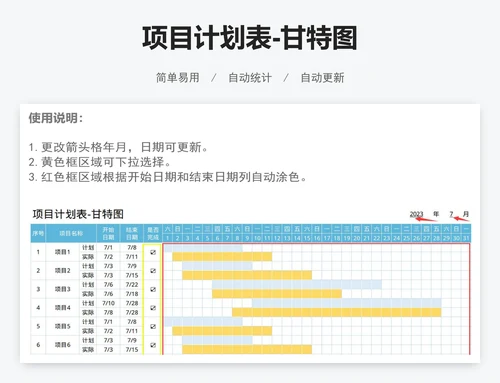The width and height of the screenshot is (500, 383).
Task: Select the 项目3 name cell
Action: pyautogui.click(x=63, y=289)
